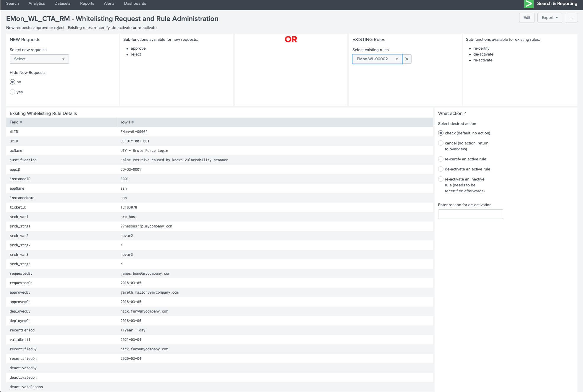Viewport: 583px width, 392px height.
Task: Select 'no' for Hide New Requests
Action: tap(12, 82)
